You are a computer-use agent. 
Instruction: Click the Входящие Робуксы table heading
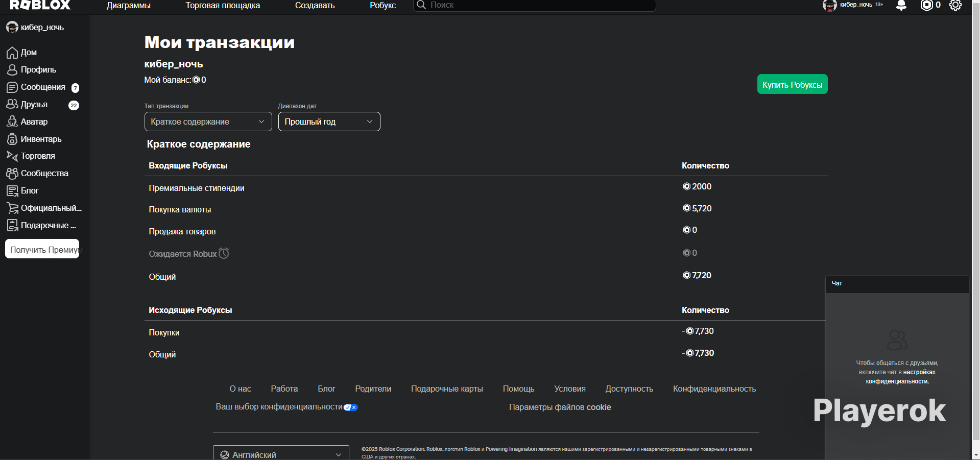pos(188,165)
